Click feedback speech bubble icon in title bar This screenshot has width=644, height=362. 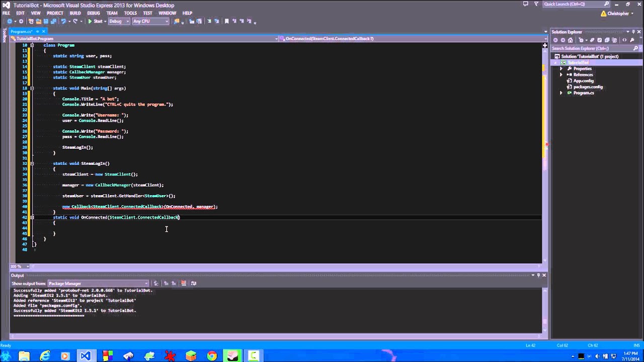tap(525, 4)
